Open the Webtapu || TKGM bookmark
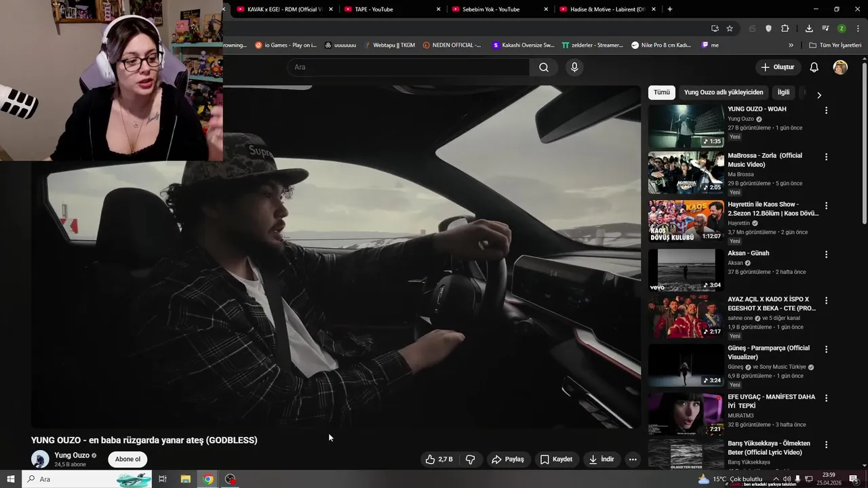This screenshot has width=868, height=488. pos(389,45)
